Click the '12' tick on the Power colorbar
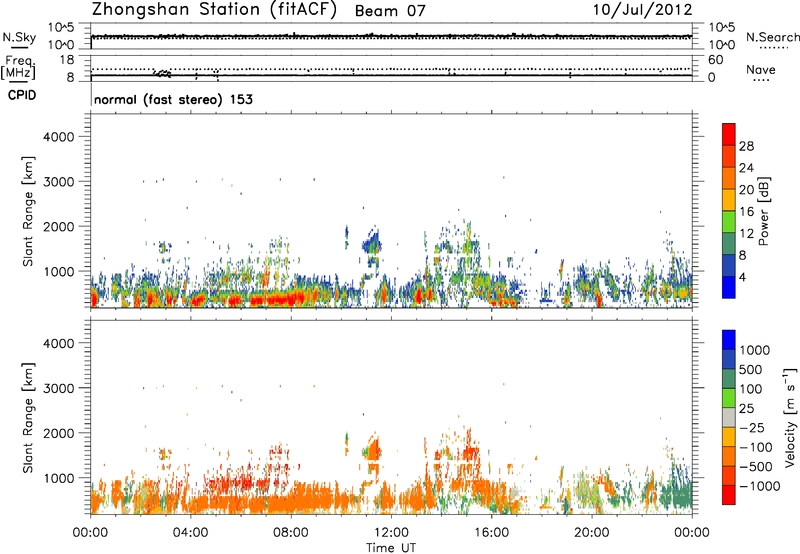Viewport: 800px width, 554px height. pyautogui.click(x=746, y=234)
